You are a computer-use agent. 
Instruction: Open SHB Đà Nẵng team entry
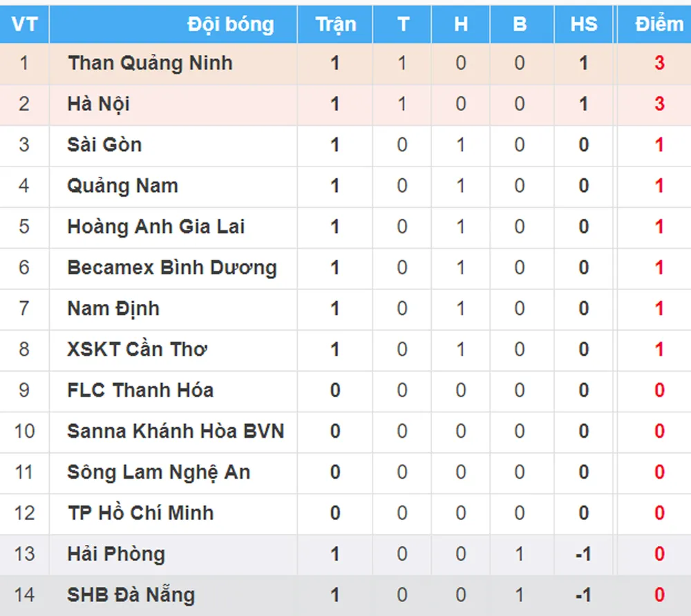[131, 595]
